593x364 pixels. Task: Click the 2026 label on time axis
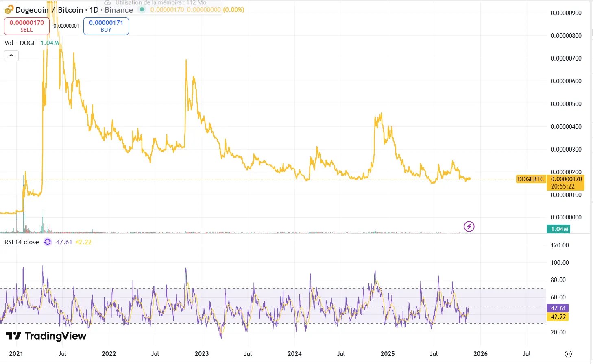(480, 354)
